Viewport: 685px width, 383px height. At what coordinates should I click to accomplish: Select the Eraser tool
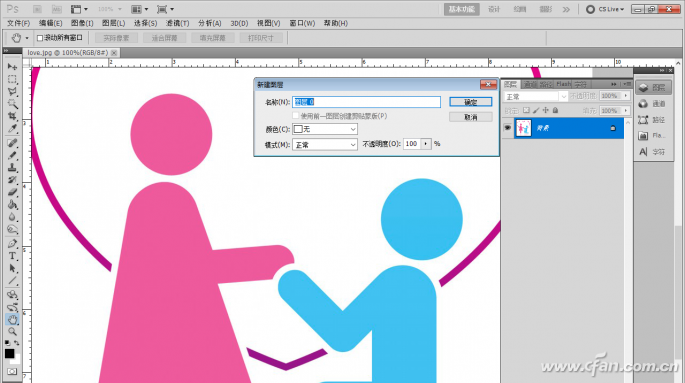pos(12,192)
